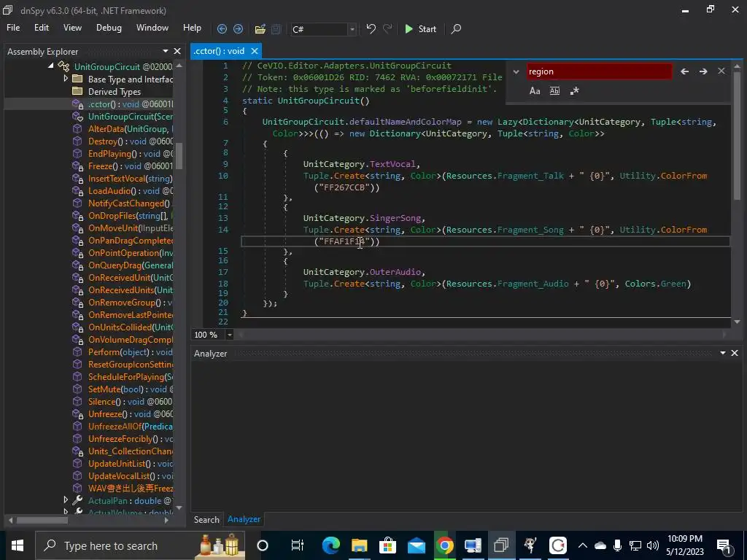Close the Assembly Explorer panel
The image size is (747, 560).
177,51
